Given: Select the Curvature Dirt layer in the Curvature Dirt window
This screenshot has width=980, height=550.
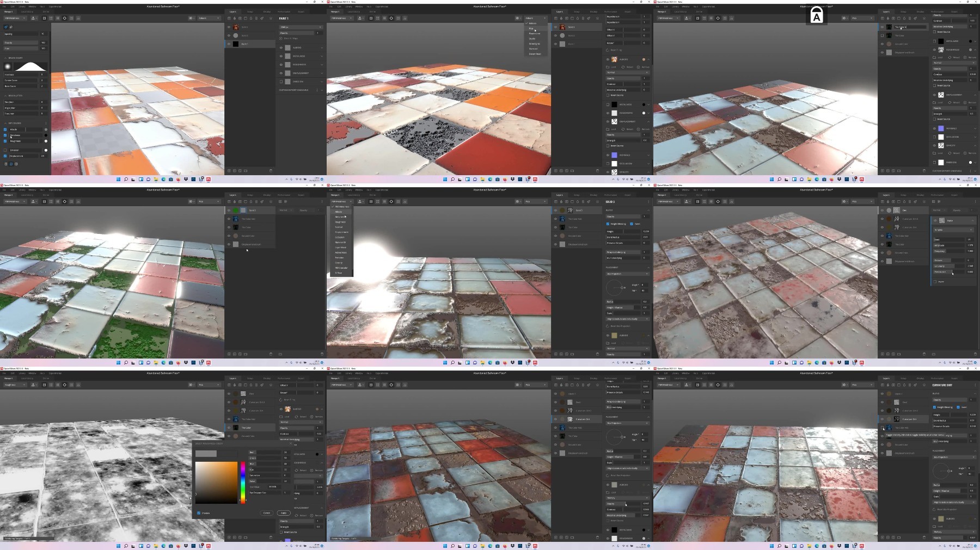Looking at the screenshot, I should (x=904, y=419).
